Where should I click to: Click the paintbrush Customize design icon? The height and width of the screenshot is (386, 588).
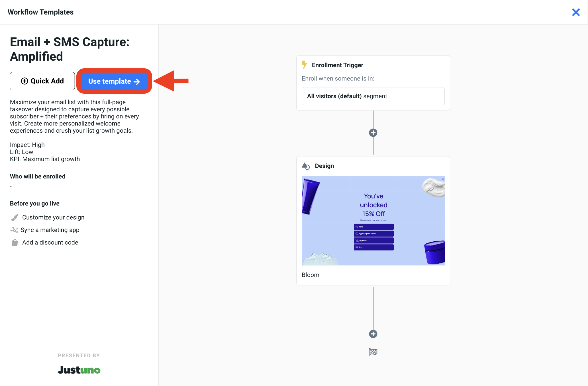click(15, 217)
